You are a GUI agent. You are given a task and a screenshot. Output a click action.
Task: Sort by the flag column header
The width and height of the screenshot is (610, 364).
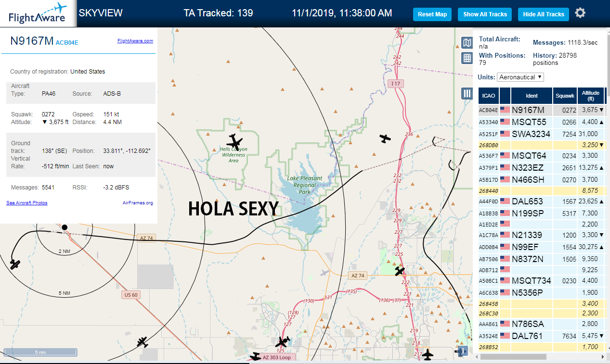pyautogui.click(x=505, y=96)
